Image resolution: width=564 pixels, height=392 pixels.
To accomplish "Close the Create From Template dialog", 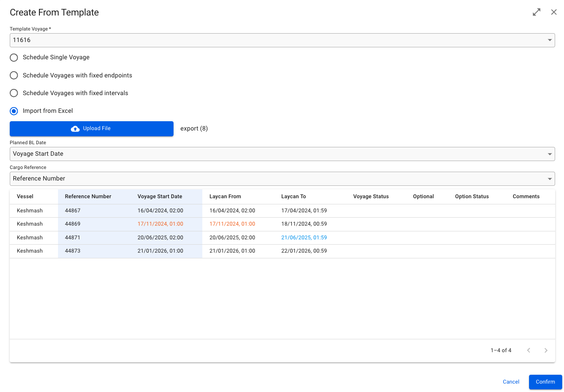I will coord(554,12).
